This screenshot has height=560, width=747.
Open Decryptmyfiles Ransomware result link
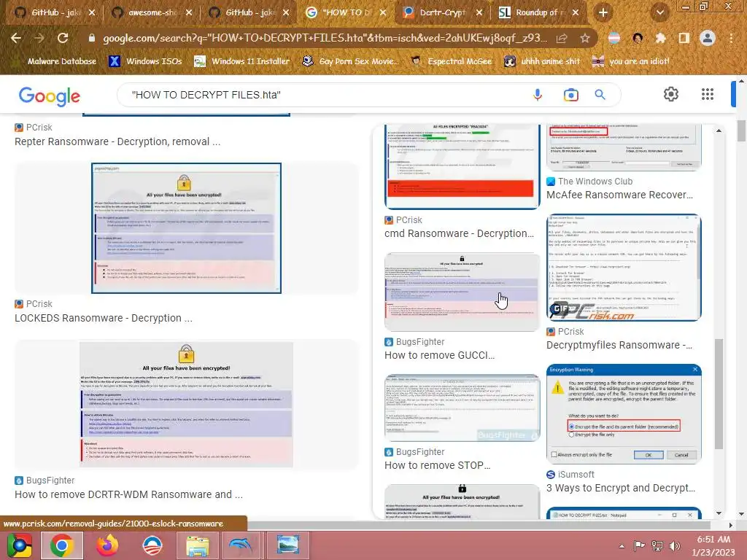[x=619, y=345]
